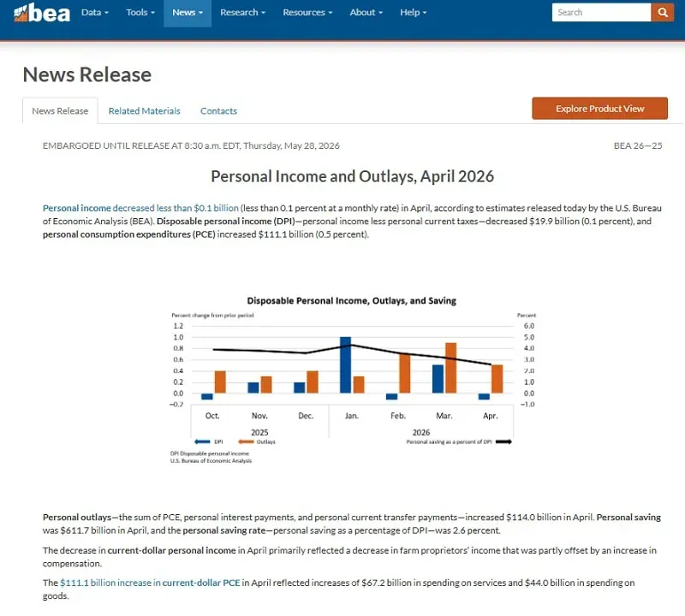The image size is (685, 616).
Task: Click the blue DPI legend marker
Action: [x=202, y=441]
